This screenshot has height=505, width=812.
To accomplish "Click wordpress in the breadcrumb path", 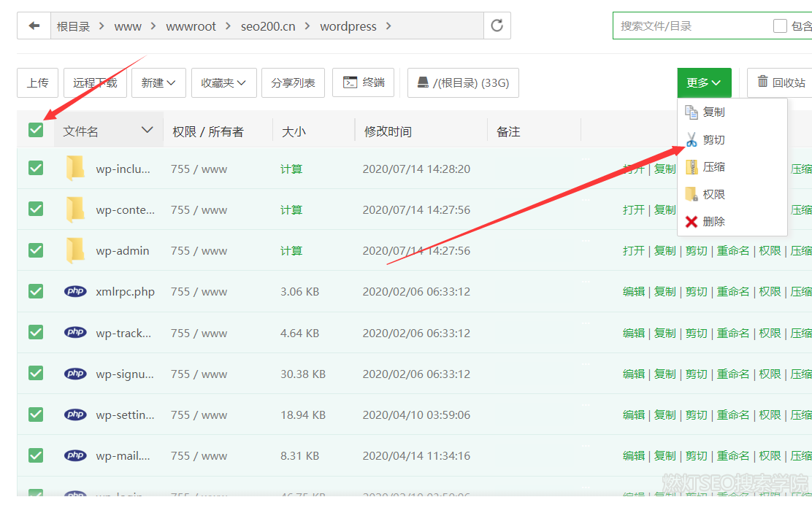I will pyautogui.click(x=348, y=26).
